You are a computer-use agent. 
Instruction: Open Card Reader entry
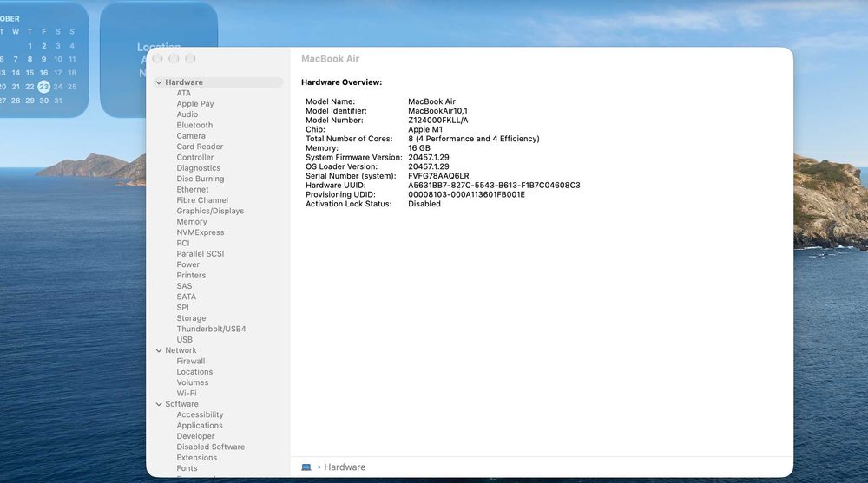tap(200, 147)
